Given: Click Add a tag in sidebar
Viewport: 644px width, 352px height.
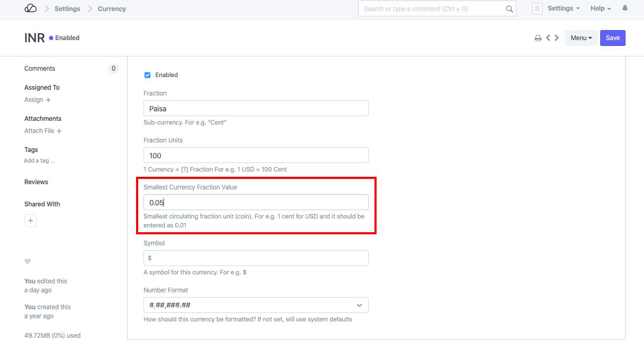Looking at the screenshot, I should click(40, 160).
